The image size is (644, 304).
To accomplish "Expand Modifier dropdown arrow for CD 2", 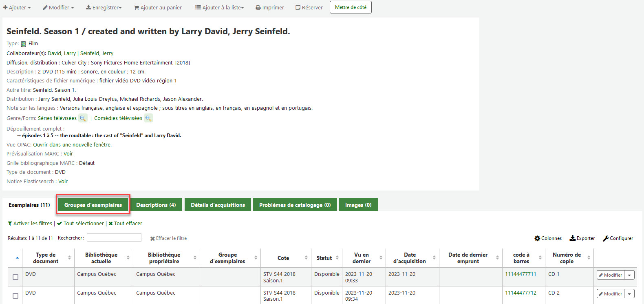I will 629,294.
